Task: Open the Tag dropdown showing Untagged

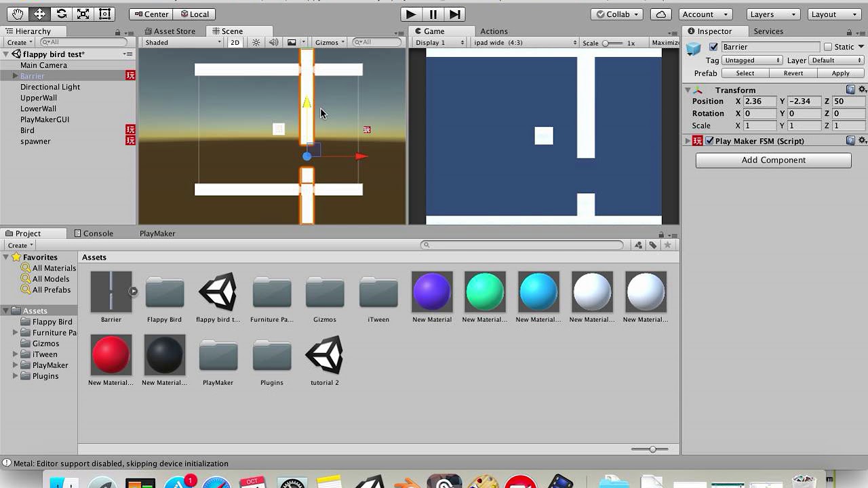Action: (752, 60)
